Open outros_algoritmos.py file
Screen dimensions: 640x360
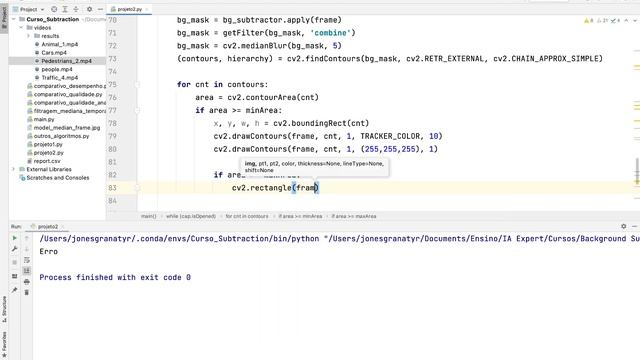pos(58,136)
